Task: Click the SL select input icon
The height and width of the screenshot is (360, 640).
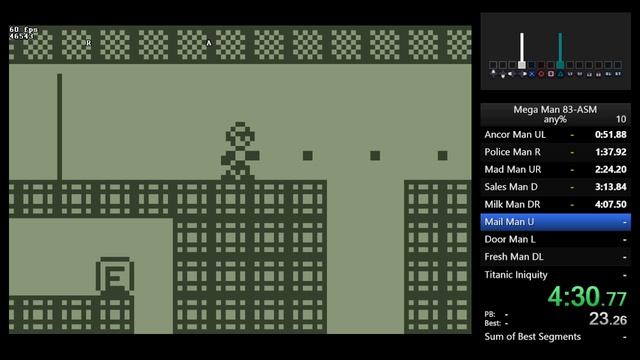Action: click(x=608, y=74)
